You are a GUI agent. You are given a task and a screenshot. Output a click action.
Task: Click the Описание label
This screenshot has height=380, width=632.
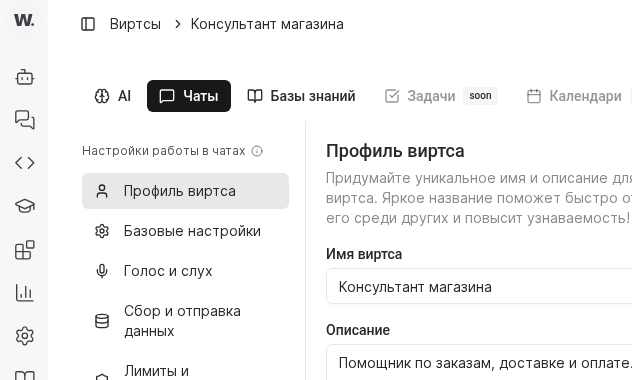click(358, 330)
